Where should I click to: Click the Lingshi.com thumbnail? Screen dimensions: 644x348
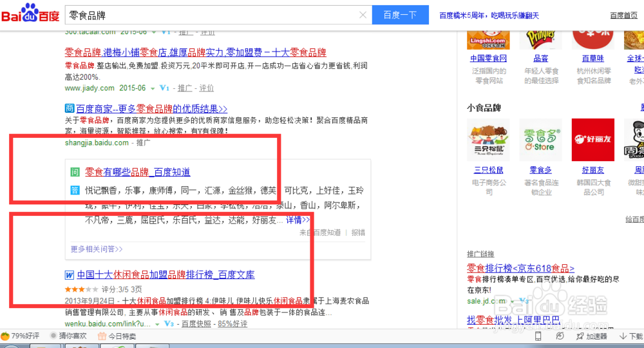coord(488,40)
